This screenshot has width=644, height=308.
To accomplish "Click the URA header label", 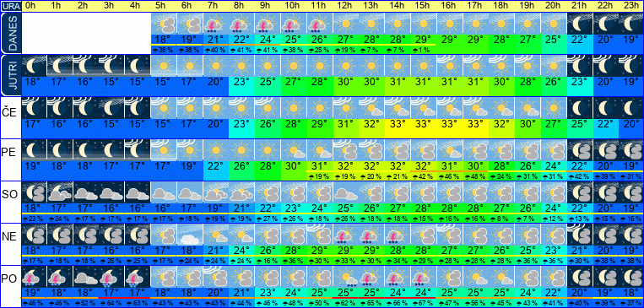I will pos(10,6).
